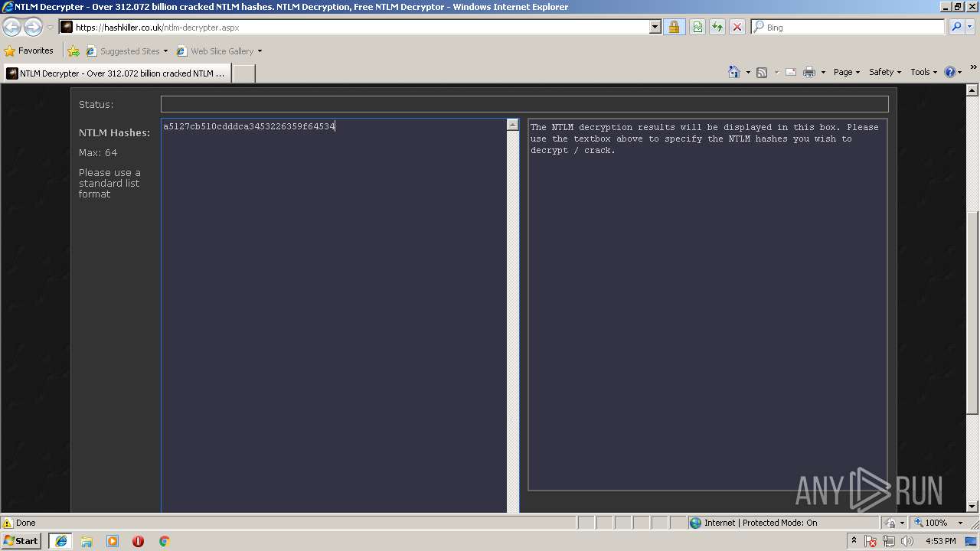This screenshot has width=980, height=551.
Task: Open Internet Explorer in the taskbar
Action: click(60, 541)
